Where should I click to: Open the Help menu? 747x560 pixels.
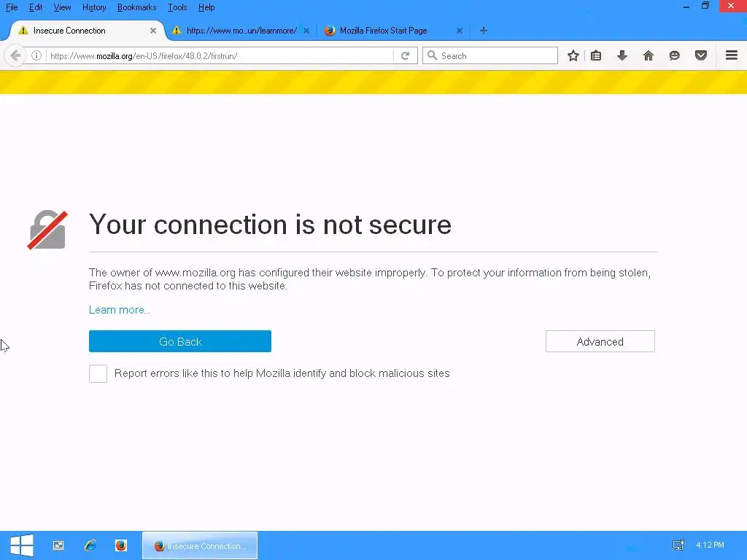point(206,7)
